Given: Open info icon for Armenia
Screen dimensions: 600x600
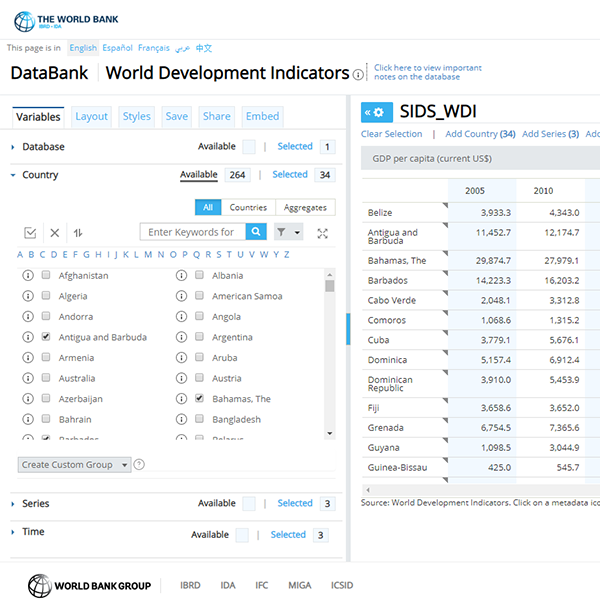Looking at the screenshot, I should (28, 358).
